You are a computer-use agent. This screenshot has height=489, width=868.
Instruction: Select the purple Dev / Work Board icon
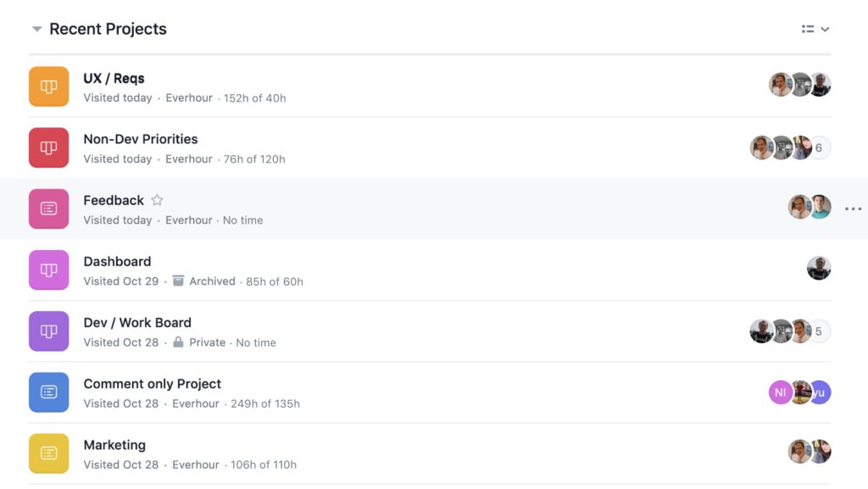click(48, 331)
